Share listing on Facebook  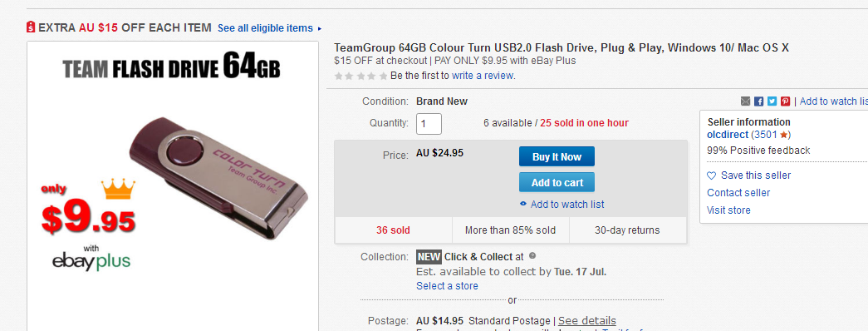coord(759,101)
